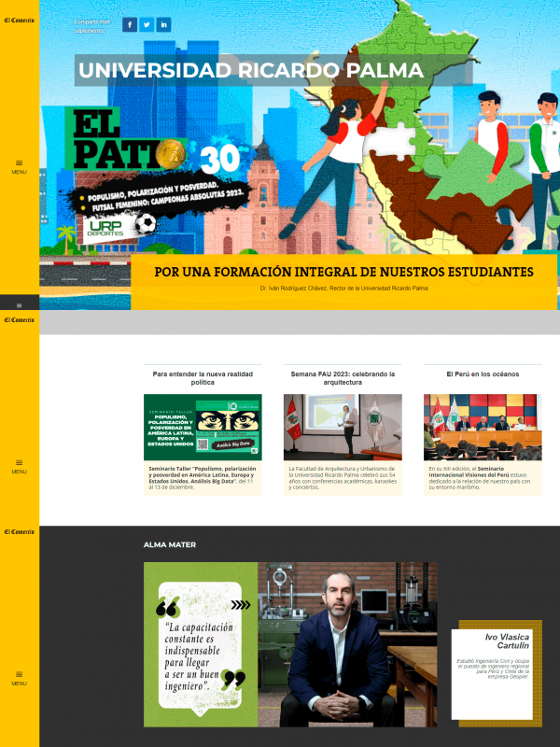This screenshot has height=747, width=560.
Task: Click the small hamburger icon in the dark sidebar strip
Action: (19, 305)
